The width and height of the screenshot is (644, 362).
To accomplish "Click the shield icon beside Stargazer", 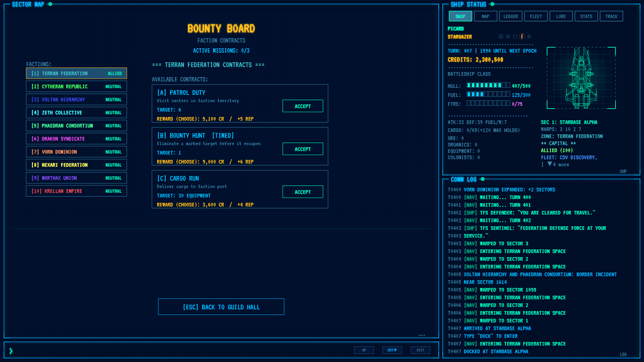I will pos(515,37).
